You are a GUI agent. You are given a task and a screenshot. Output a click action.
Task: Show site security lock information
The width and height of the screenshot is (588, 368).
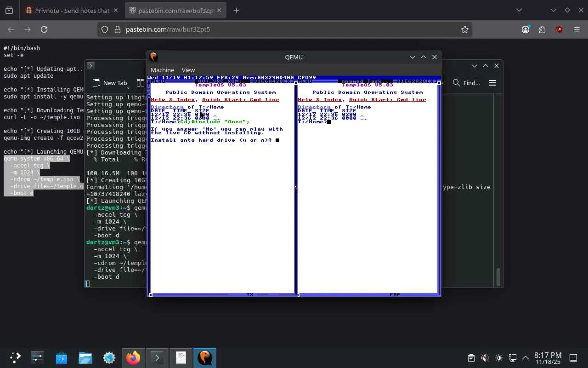coord(117,29)
